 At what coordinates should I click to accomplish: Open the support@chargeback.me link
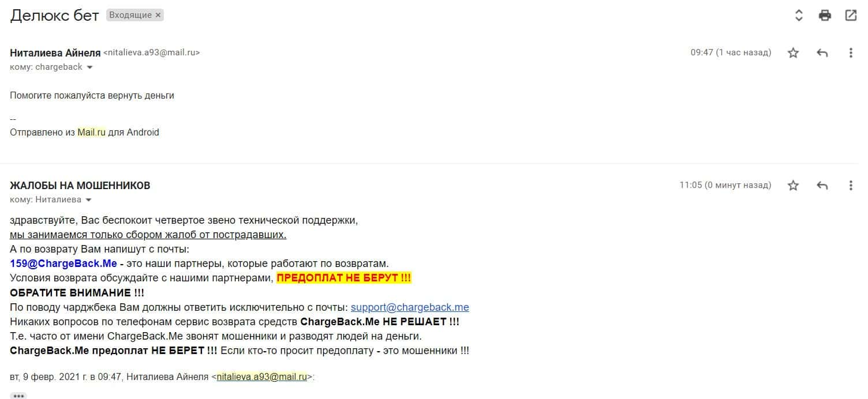point(410,307)
